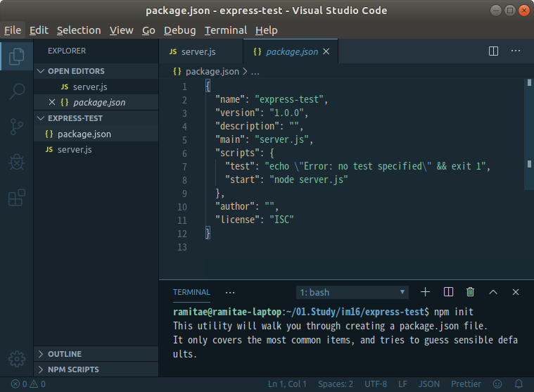Open the Explorer view in activity bar
Viewport: 534px width, 392px height.
tap(16, 56)
